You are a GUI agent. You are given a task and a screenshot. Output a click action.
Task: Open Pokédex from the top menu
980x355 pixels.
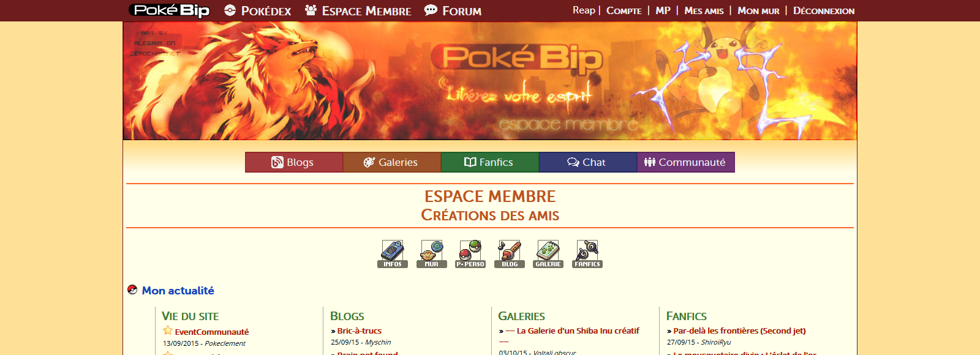(x=258, y=10)
